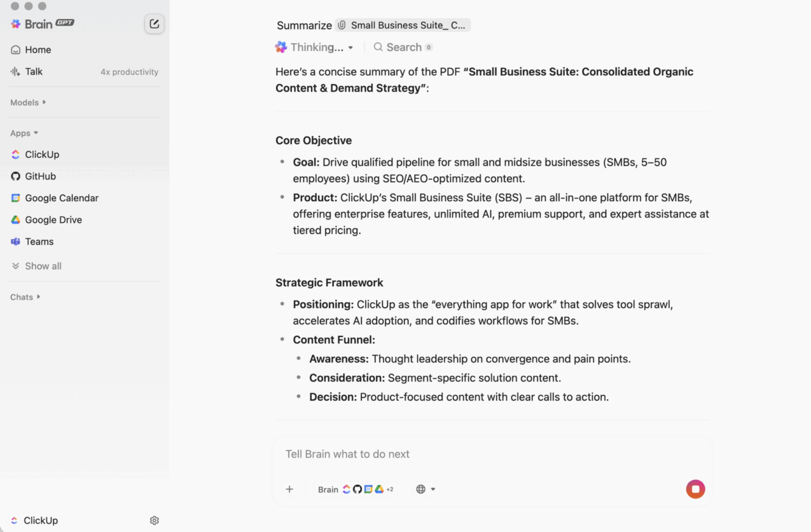
Task: Select Teams in the Apps sidebar
Action: point(39,241)
